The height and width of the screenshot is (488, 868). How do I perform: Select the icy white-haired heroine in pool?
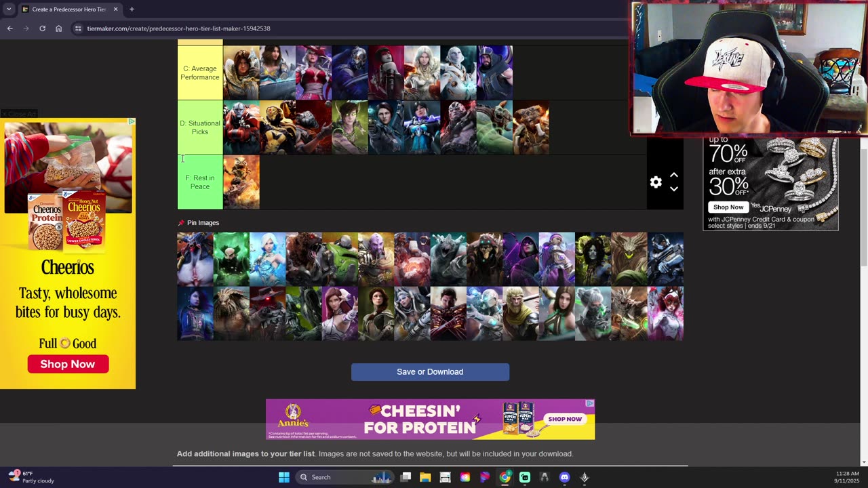[267, 259]
